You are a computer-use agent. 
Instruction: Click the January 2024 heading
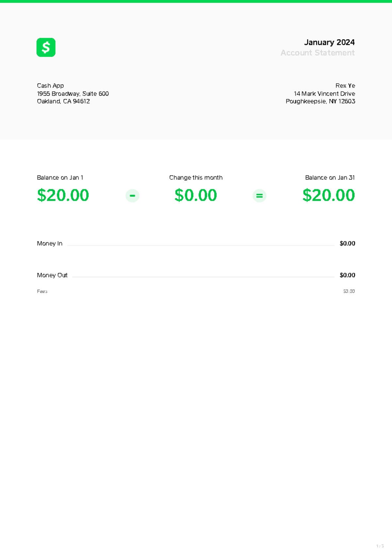tap(329, 42)
